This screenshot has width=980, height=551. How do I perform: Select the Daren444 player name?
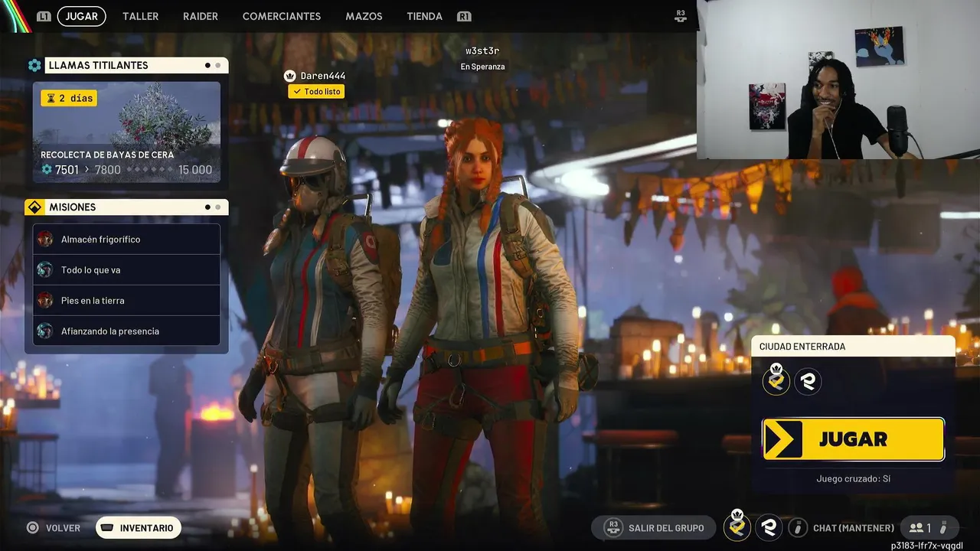(322, 76)
